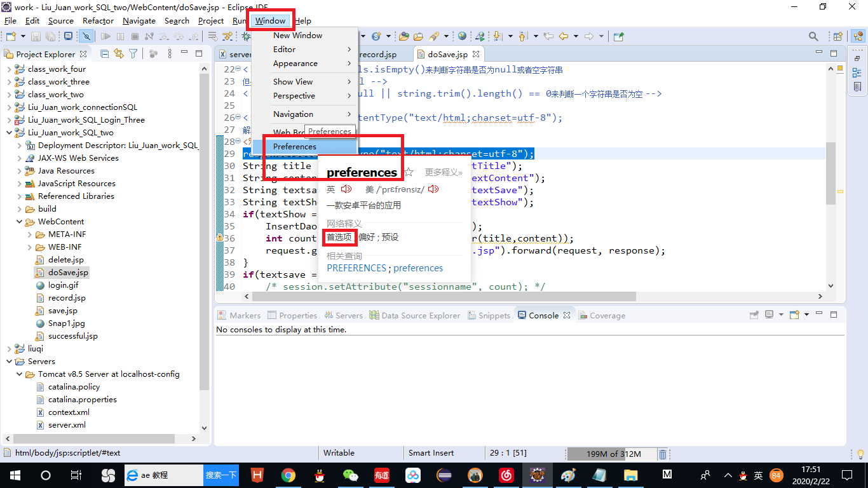Click the Open Perspective icon
Image resolution: width=868 pixels, height=488 pixels.
click(x=838, y=36)
